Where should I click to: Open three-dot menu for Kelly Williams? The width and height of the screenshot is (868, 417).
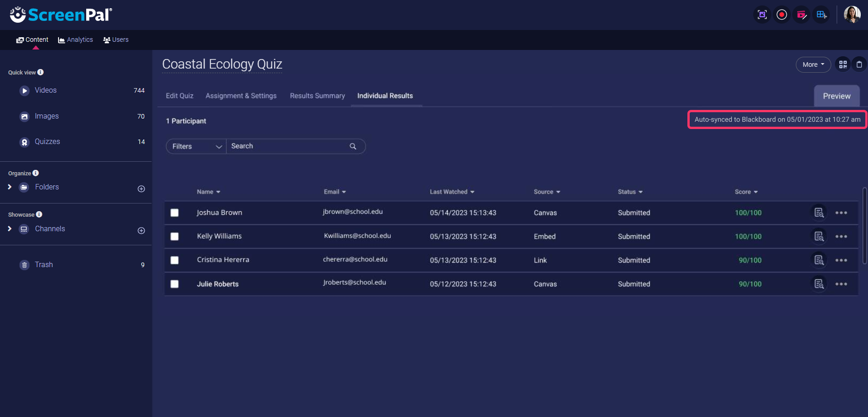click(x=841, y=237)
